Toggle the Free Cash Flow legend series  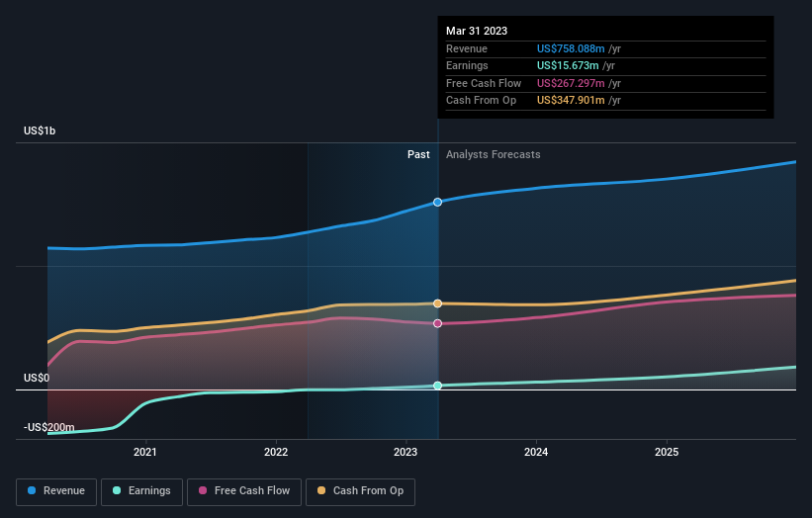(244, 491)
